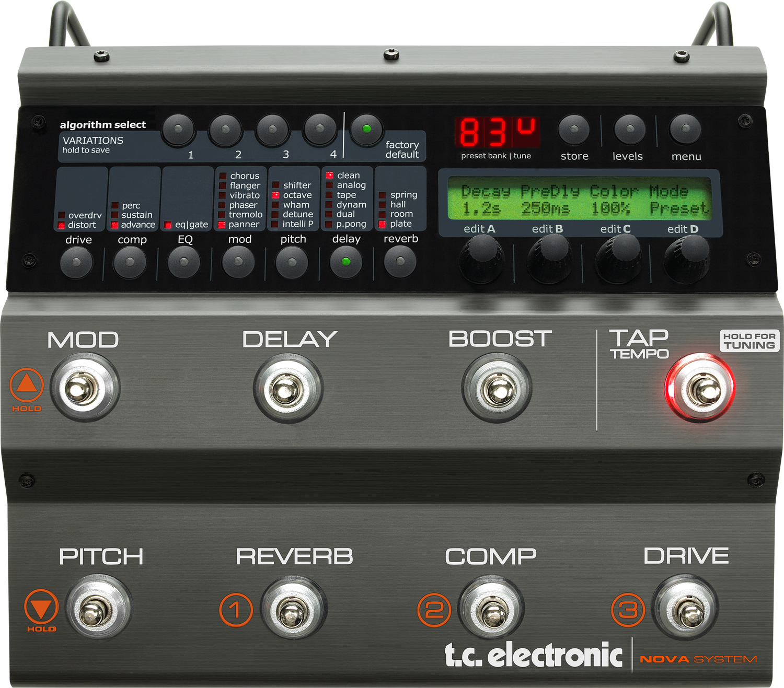
Task: Toggle the factory default button
Action: pos(366,129)
